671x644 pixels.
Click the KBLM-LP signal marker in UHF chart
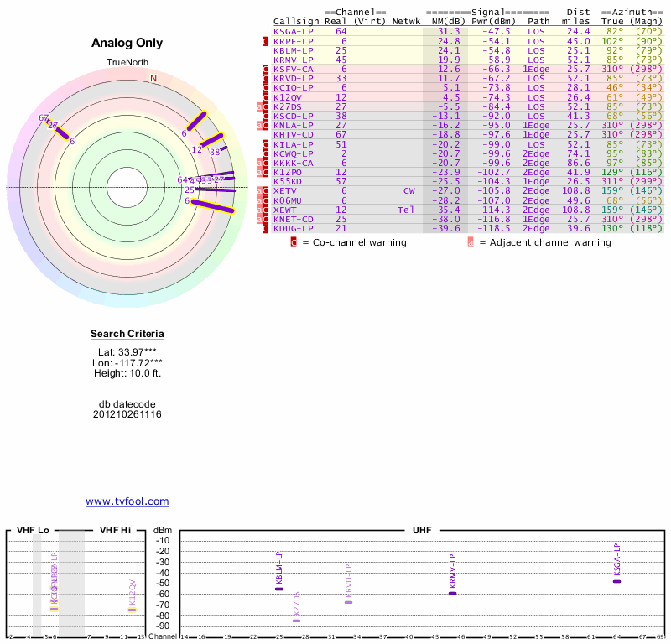[279, 589]
